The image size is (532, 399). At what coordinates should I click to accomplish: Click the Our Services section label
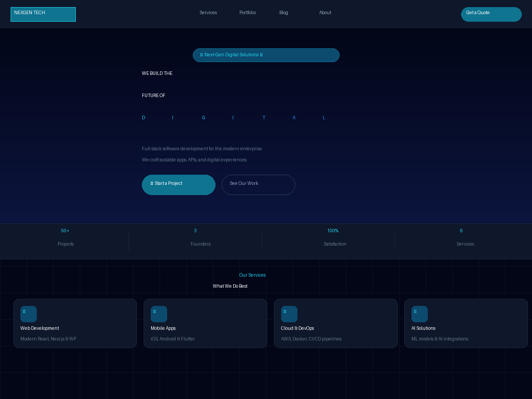(252, 275)
